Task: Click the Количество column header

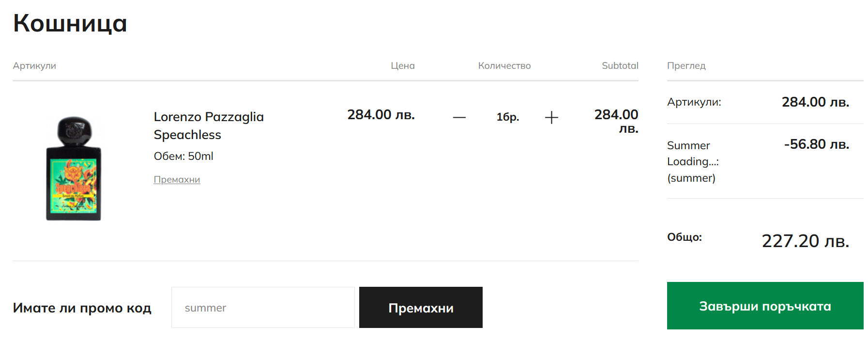Action: [504, 65]
